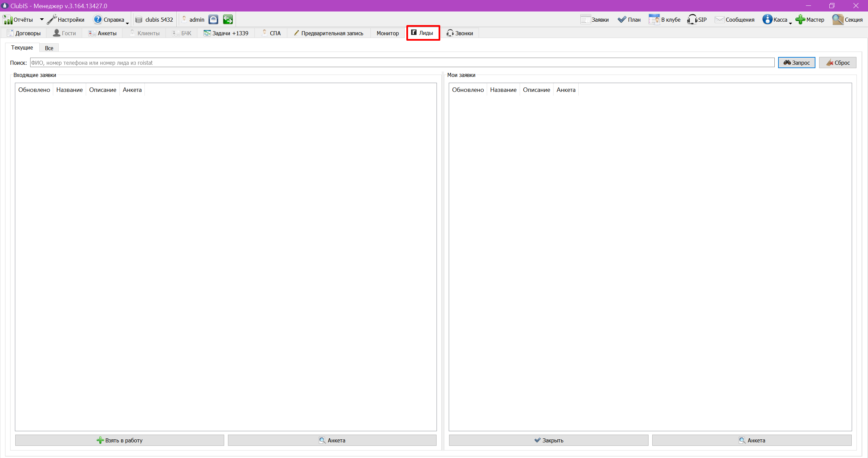Screen dimensions: 868x458
Task: Launch the Мастер green plus item
Action: (810, 20)
